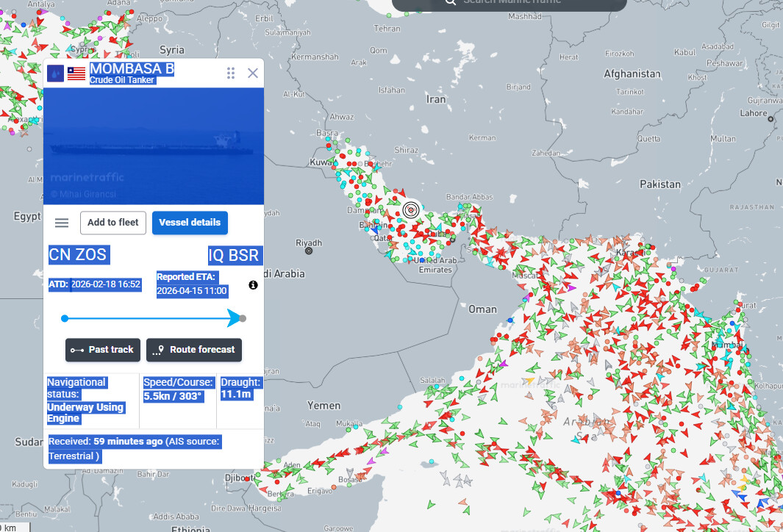
Task: Click the Add to fleet button
Action: point(112,223)
